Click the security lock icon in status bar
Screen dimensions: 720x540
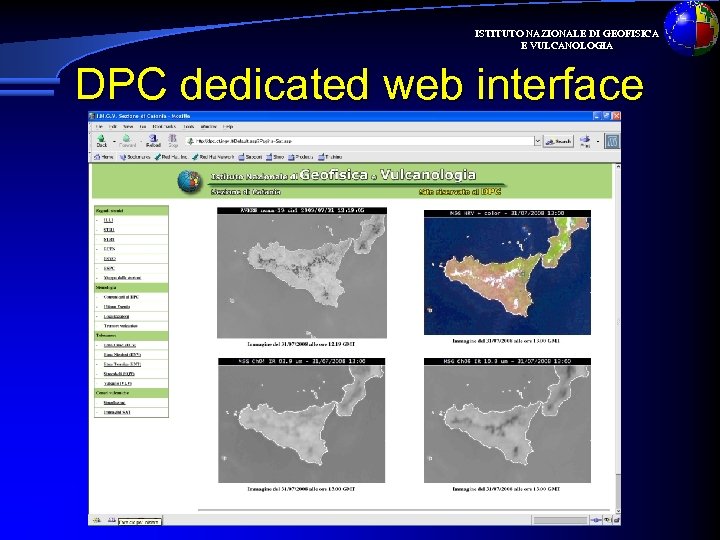(616, 520)
